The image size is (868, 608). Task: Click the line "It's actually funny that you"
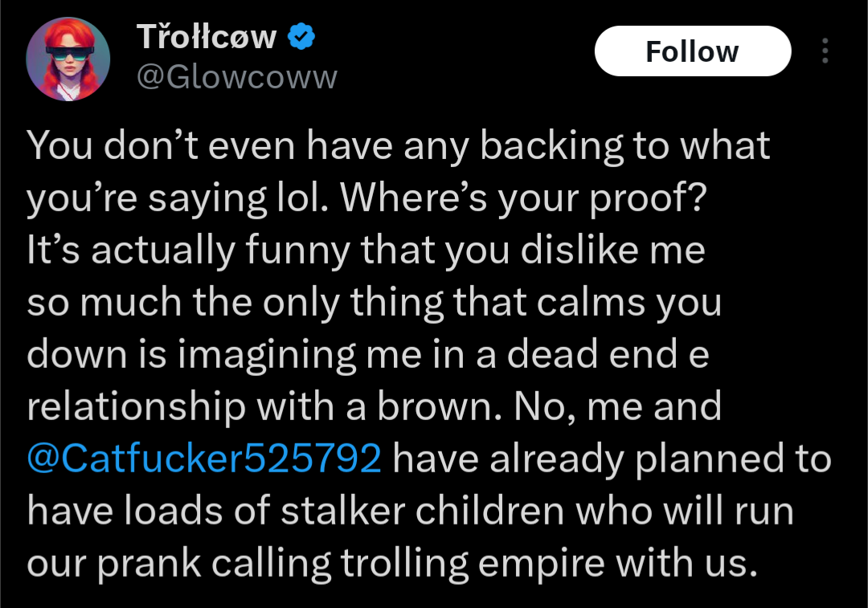[366, 251]
